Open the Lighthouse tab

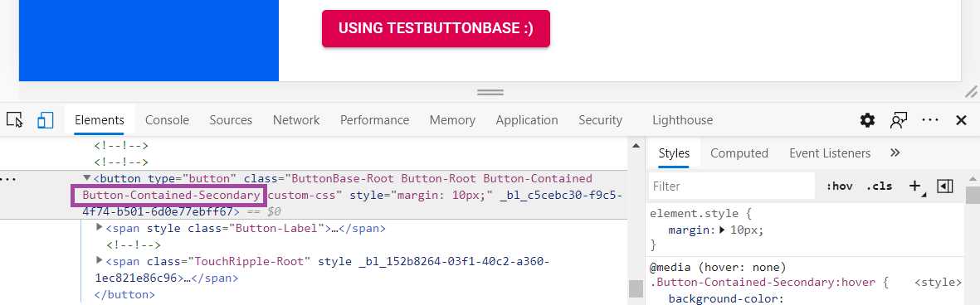click(682, 119)
